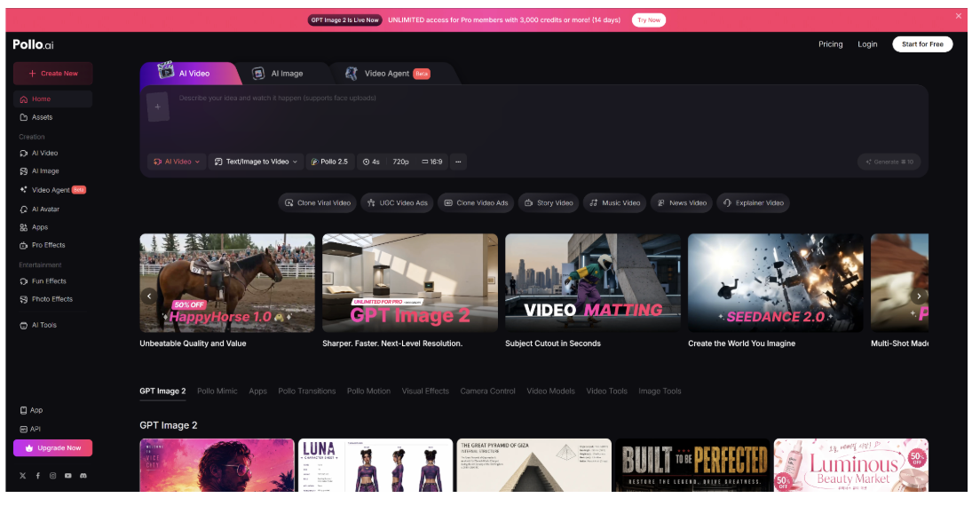Open AI Image in the sidebar
980x506 pixels.
(52, 171)
